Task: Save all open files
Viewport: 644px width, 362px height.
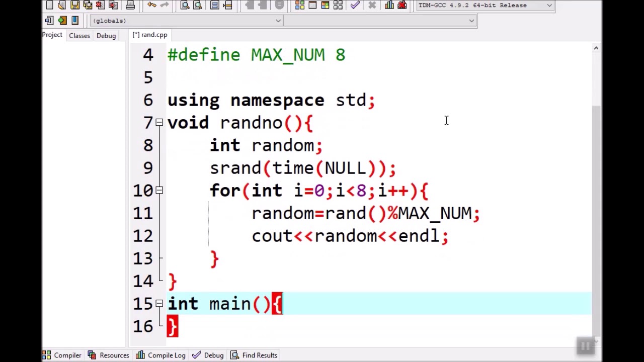Action: [88, 5]
